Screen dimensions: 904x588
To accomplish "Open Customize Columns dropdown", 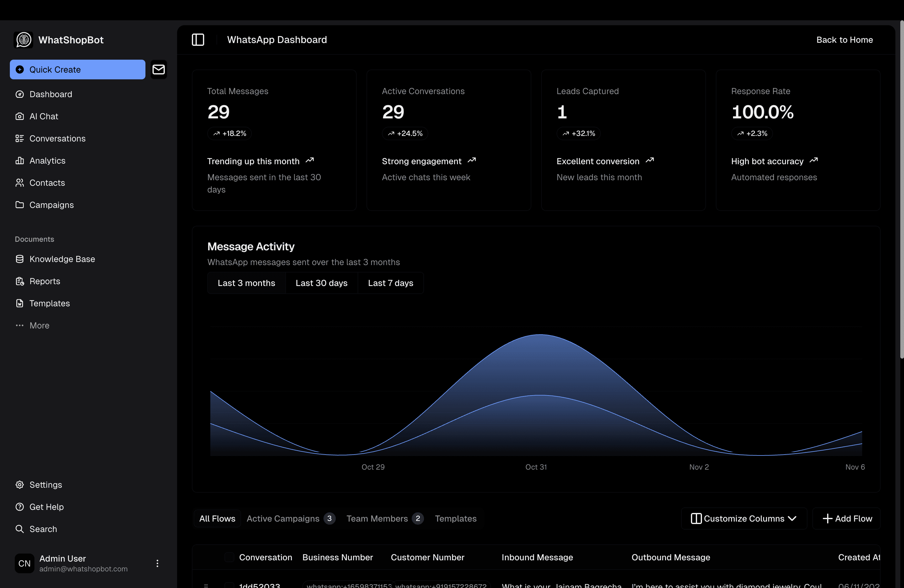I will tap(743, 518).
